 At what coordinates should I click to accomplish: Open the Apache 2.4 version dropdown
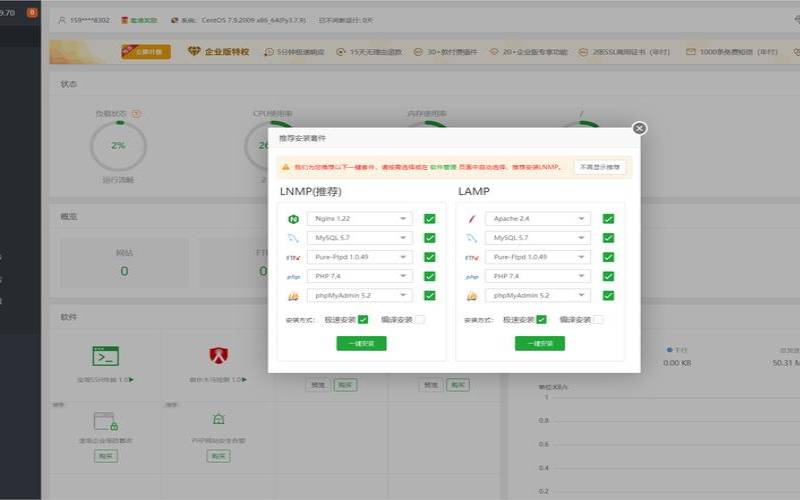[x=538, y=219]
